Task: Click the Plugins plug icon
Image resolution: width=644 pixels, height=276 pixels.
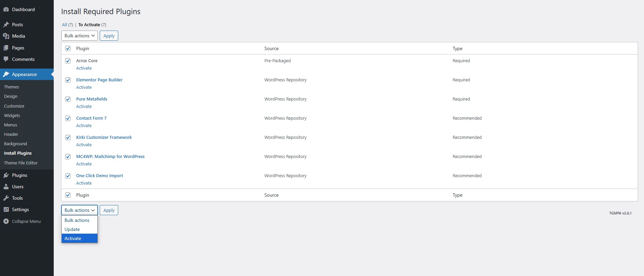Action: [6, 175]
